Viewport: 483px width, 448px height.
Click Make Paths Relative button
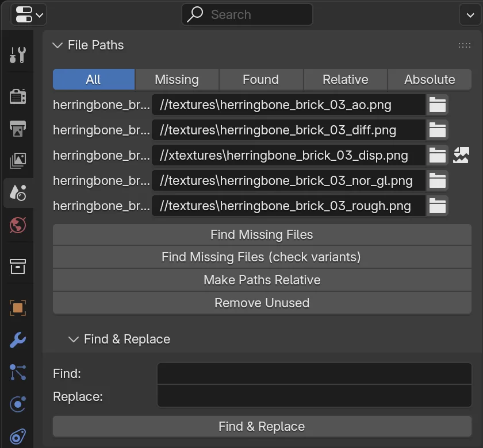tap(262, 280)
